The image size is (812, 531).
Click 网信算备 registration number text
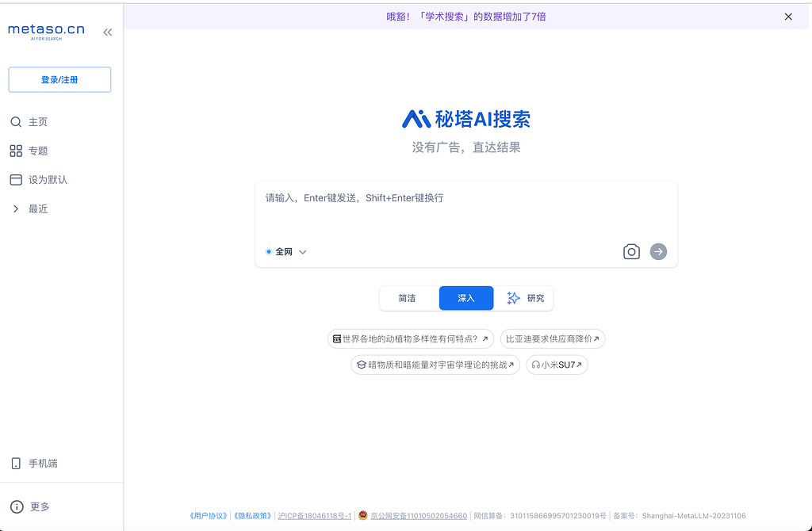point(539,515)
